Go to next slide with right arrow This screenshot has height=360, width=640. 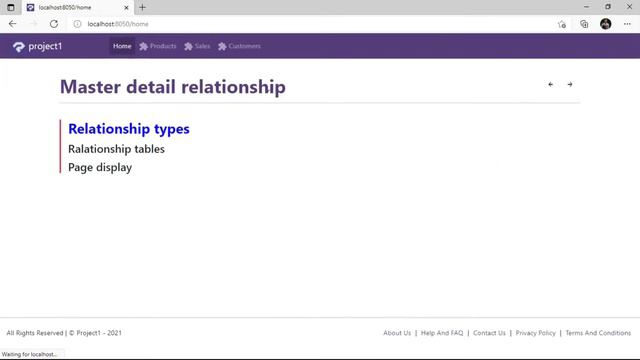(570, 84)
